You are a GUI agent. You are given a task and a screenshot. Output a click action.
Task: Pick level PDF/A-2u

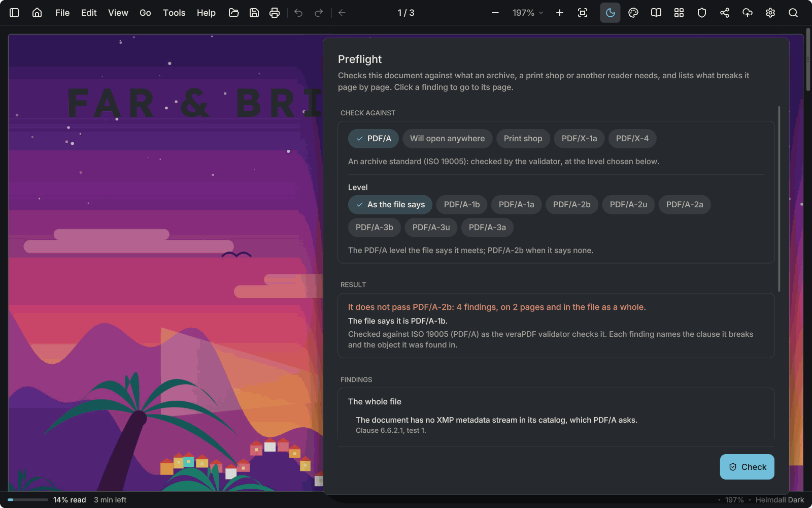pos(628,205)
